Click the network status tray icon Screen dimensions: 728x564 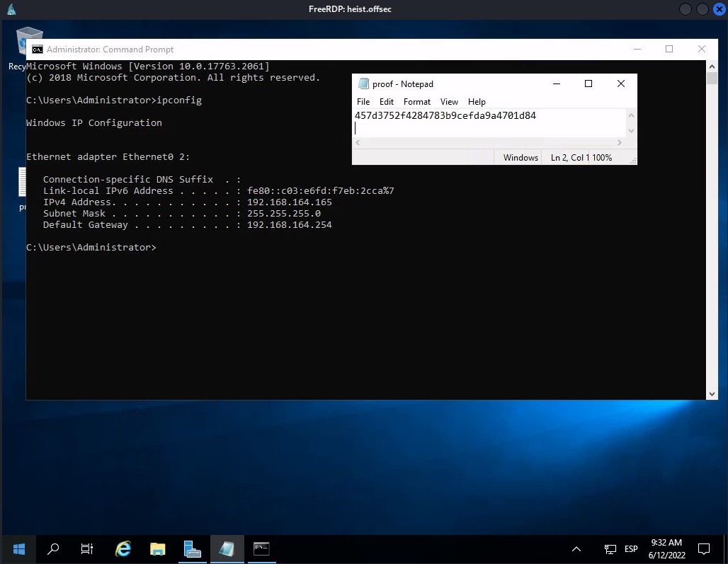pyautogui.click(x=610, y=549)
